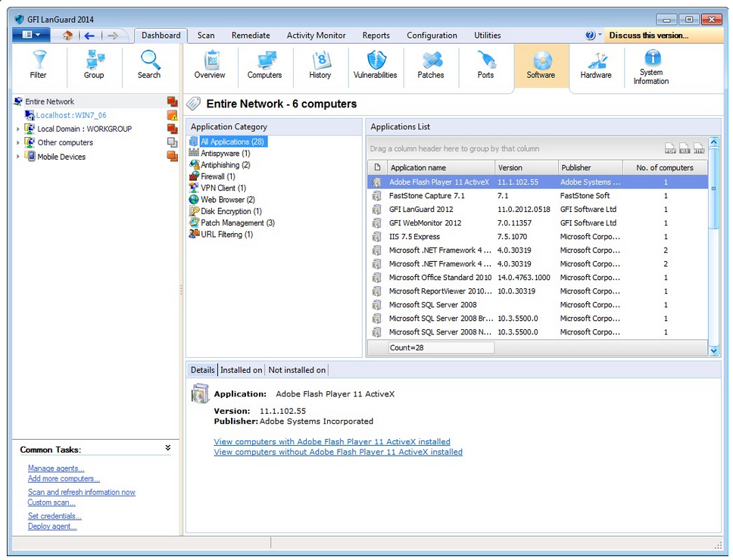733x560 pixels.
Task: Select Entire Network in the tree
Action: pos(49,101)
